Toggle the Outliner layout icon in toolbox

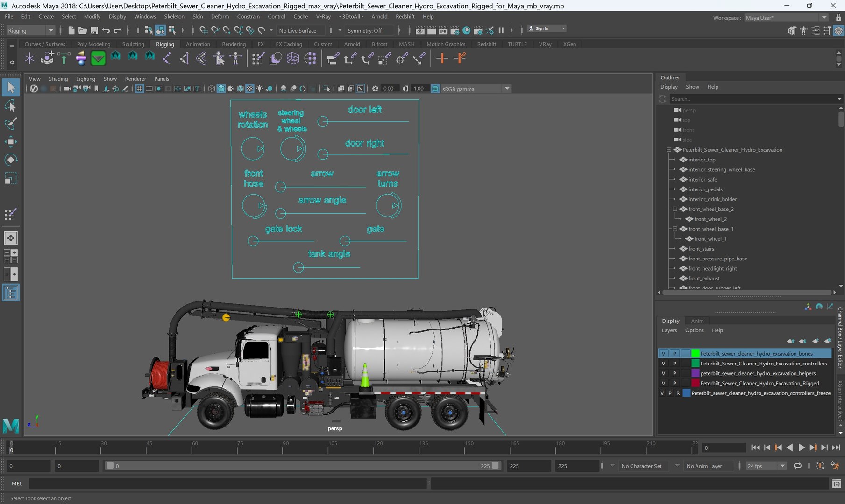[x=11, y=293]
